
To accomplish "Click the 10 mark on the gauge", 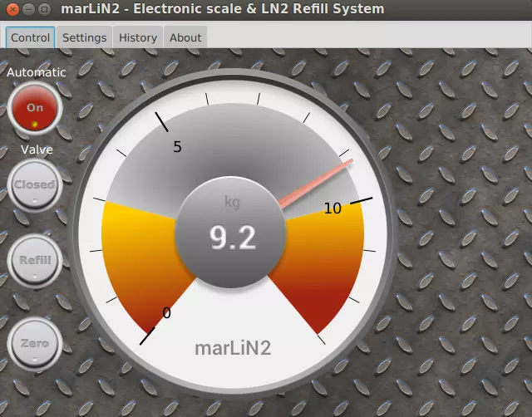I will pos(332,208).
